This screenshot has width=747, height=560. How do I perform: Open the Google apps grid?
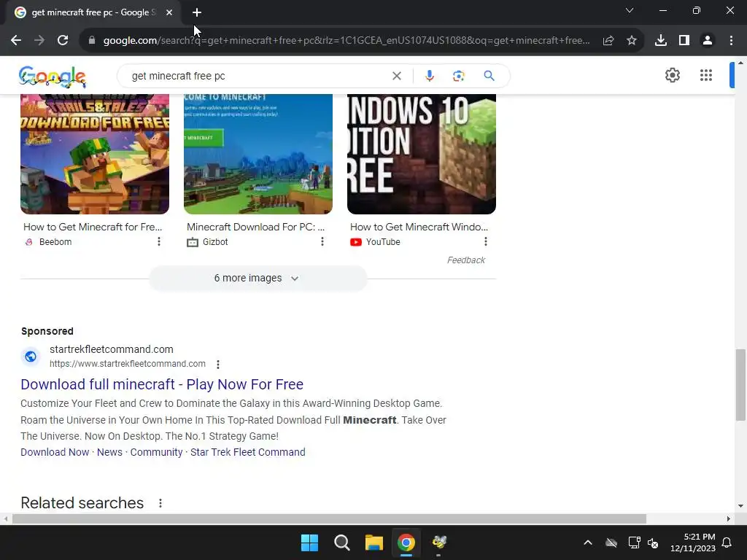[x=706, y=75]
